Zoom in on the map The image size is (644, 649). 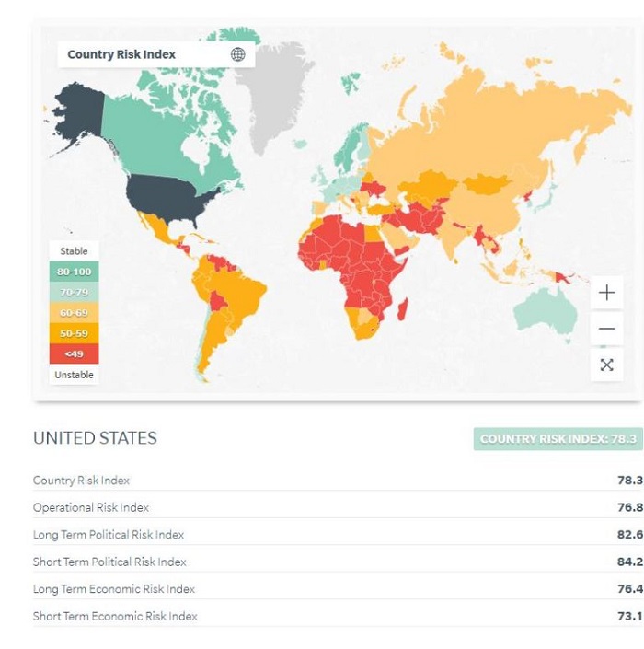coord(606,293)
